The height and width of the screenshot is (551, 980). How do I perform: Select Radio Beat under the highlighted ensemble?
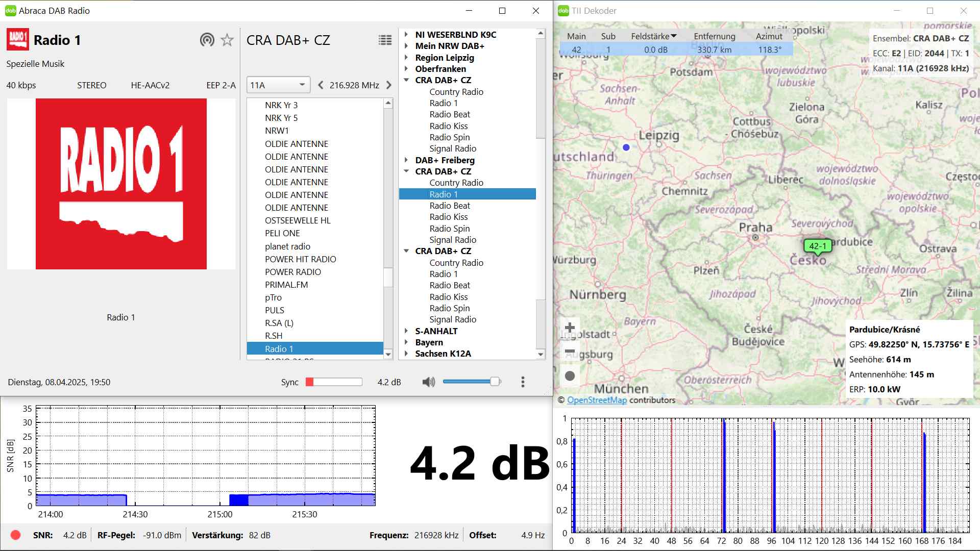tap(450, 206)
